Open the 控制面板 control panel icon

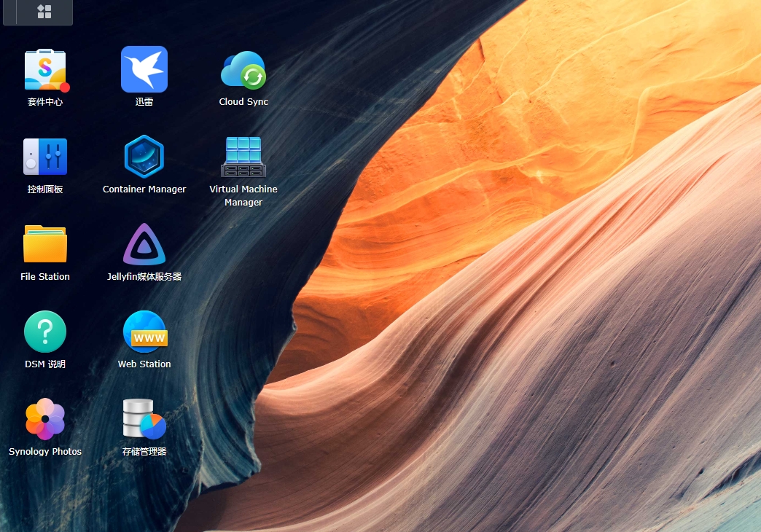click(45, 157)
